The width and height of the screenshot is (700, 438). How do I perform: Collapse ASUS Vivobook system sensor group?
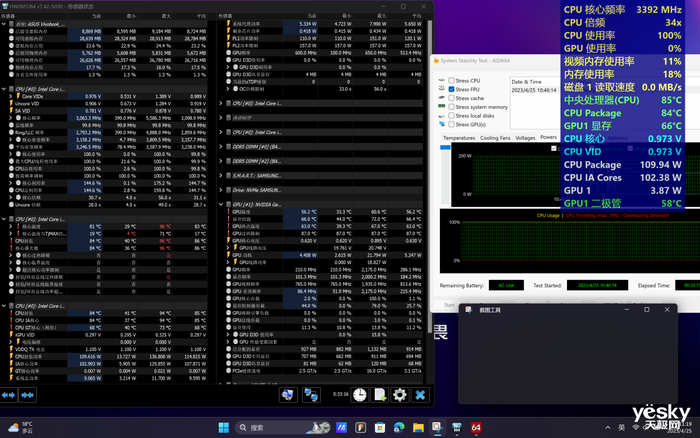click(x=4, y=24)
